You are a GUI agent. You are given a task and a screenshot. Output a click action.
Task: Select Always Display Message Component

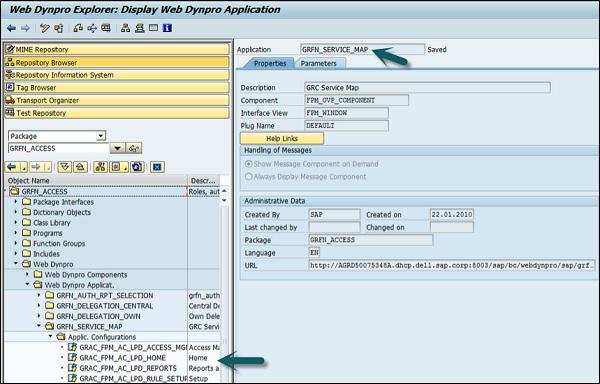(249, 176)
